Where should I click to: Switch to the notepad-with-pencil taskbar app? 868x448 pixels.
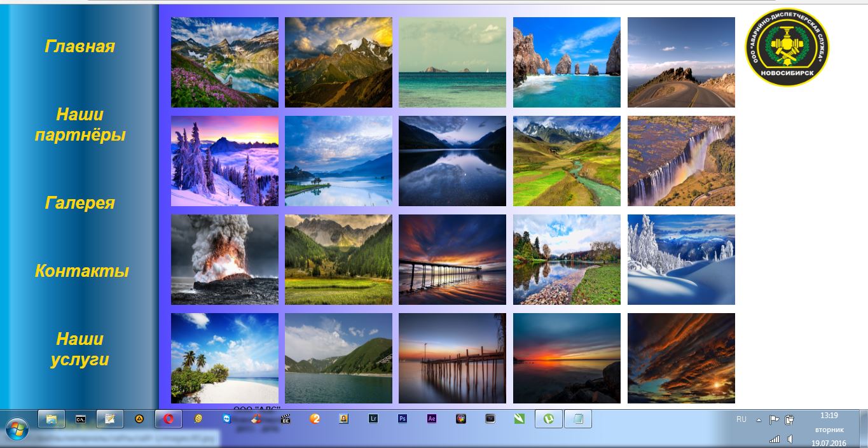click(110, 419)
